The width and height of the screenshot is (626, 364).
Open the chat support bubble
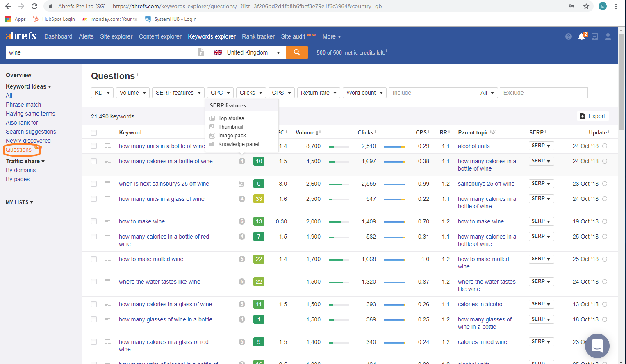pyautogui.click(x=597, y=346)
